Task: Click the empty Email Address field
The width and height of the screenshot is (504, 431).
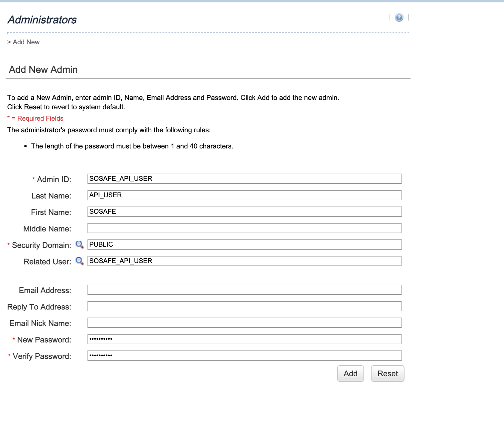Action: coord(244,290)
